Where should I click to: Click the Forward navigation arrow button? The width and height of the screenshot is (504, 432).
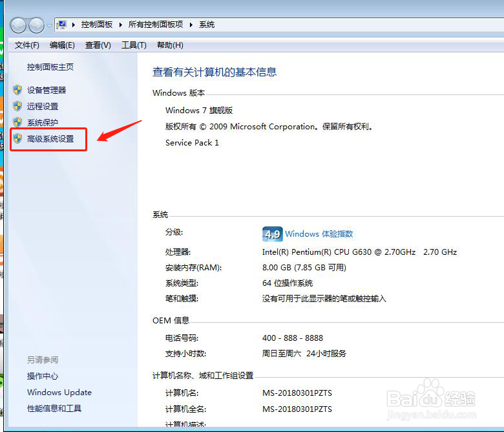(36, 25)
